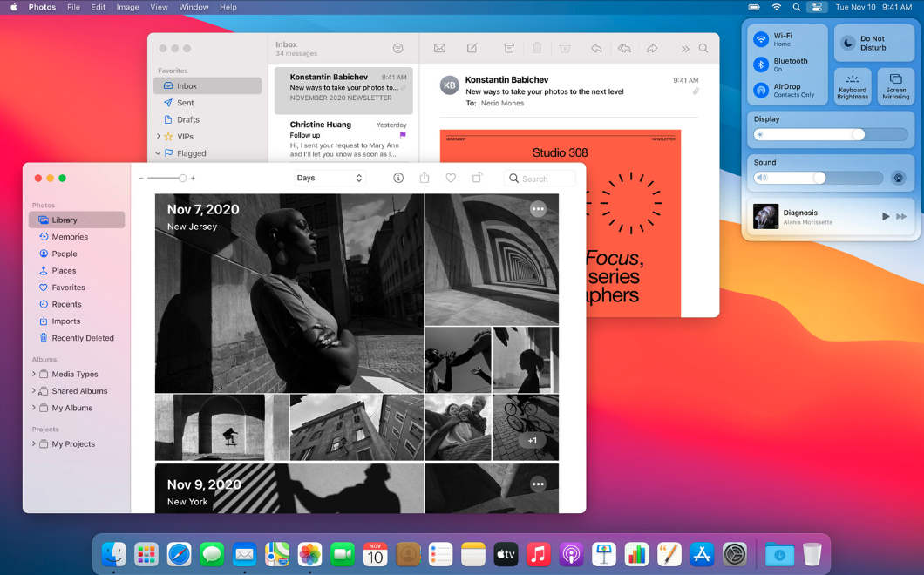Open the +1 cyclist photo thumbnail
This screenshot has height=575, width=924.
coord(526,427)
